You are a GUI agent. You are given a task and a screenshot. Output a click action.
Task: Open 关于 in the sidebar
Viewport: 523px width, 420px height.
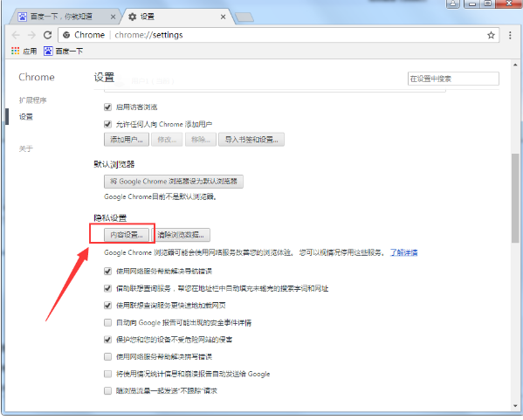(x=25, y=148)
